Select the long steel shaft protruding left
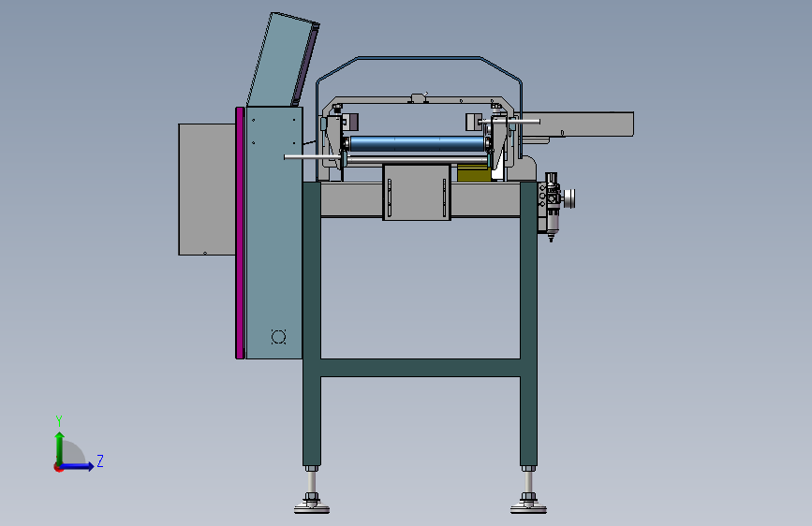 [312, 157]
